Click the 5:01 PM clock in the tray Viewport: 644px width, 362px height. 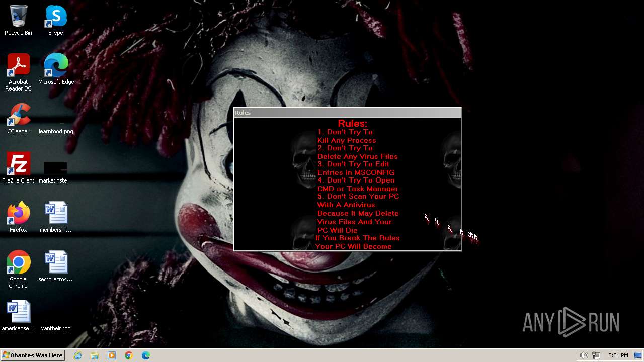click(x=618, y=355)
